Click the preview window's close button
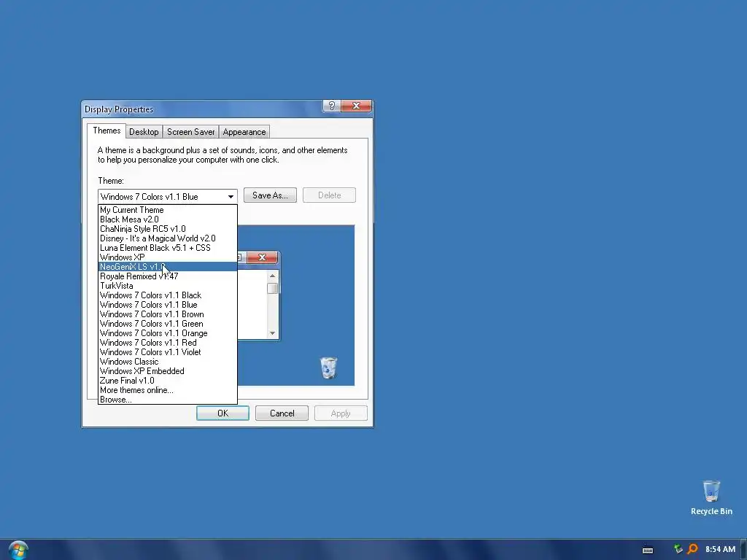The width and height of the screenshot is (747, 560). point(262,257)
